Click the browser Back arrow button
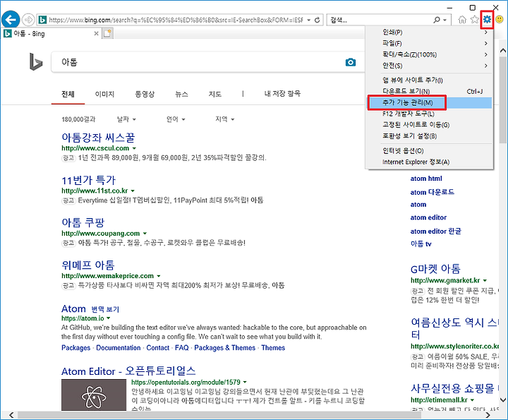 [11, 20]
